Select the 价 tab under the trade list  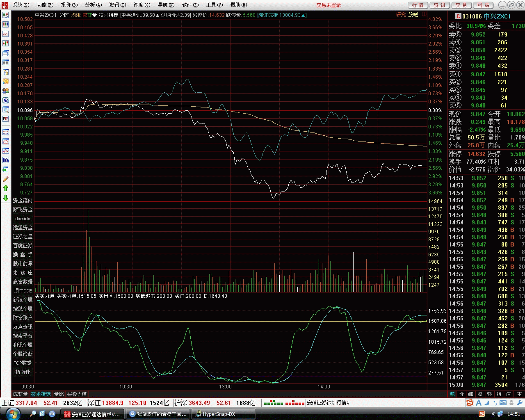(461, 394)
